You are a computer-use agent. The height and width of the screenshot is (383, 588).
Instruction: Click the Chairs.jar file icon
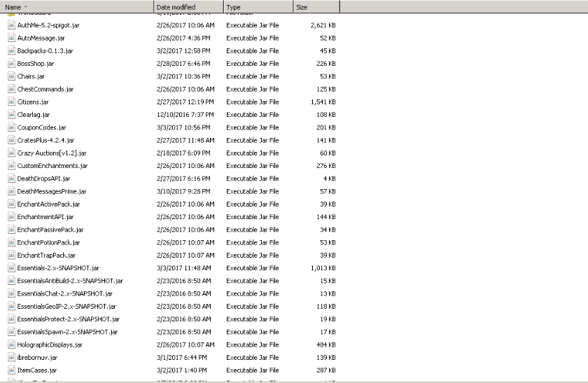12,76
